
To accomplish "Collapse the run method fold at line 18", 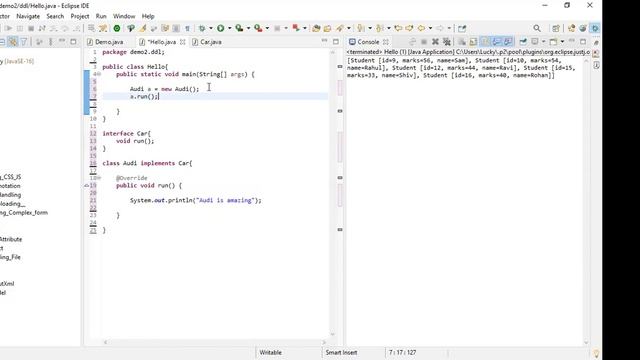I will pyautogui.click(x=99, y=178).
